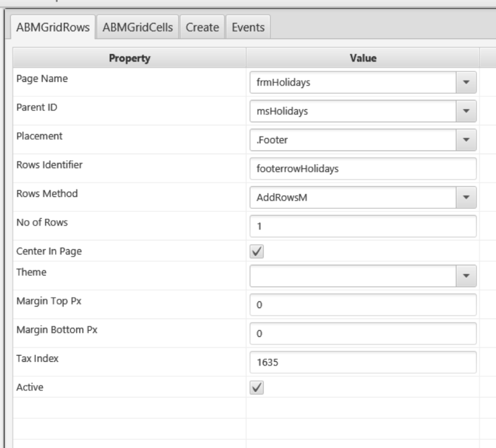Toggle the Center In Page checkbox
Image resolution: width=496 pixels, height=448 pixels.
point(257,252)
